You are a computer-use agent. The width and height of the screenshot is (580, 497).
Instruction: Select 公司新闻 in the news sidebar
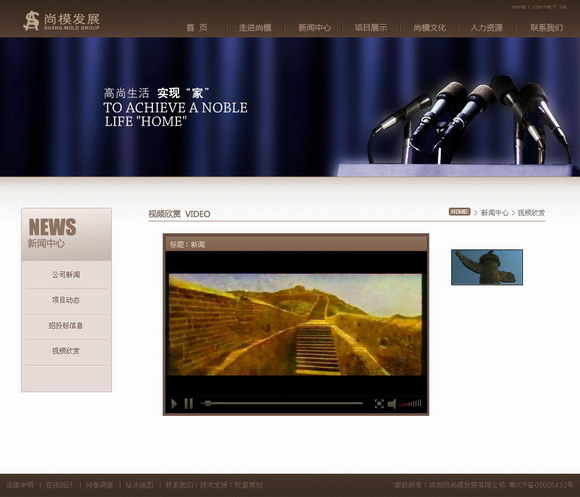tap(66, 274)
